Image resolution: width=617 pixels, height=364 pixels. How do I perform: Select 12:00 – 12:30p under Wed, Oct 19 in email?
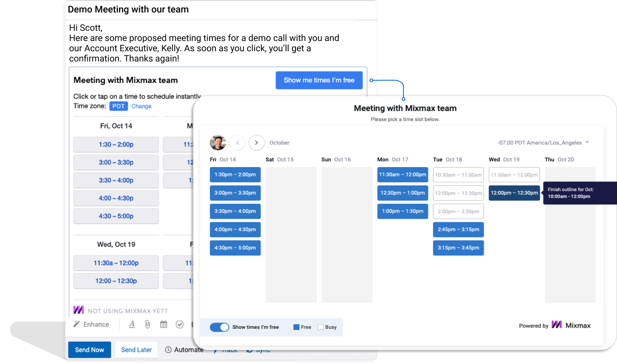(116, 281)
